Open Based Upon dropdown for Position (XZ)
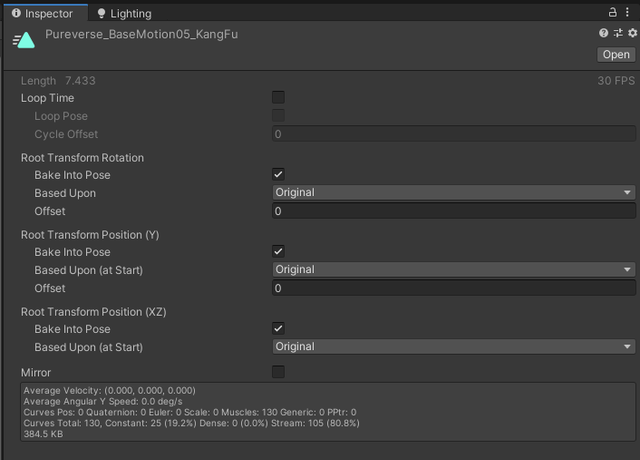The image size is (640, 460). [x=454, y=347]
